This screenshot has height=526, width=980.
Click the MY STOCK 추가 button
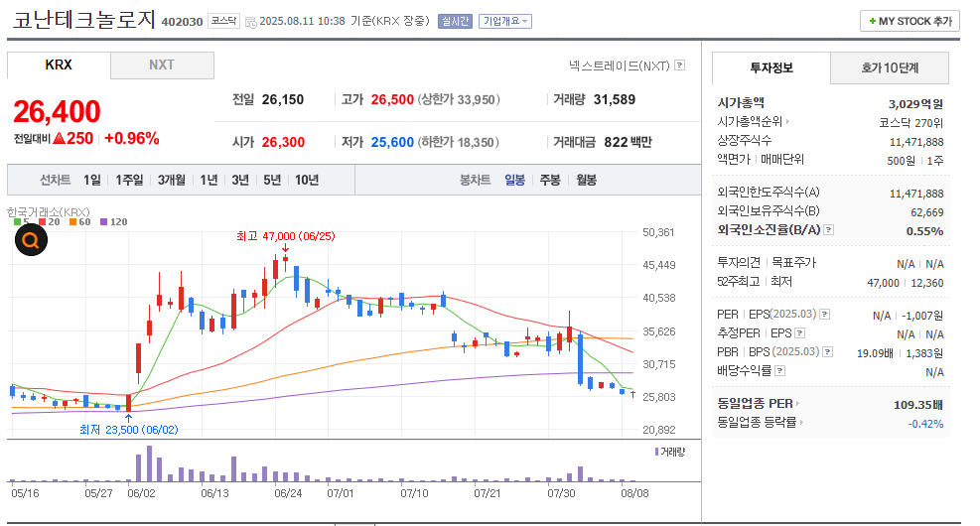point(910,21)
